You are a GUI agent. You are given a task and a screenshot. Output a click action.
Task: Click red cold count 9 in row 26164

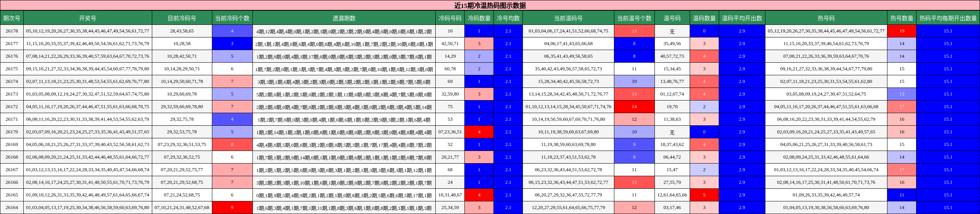click(232, 208)
